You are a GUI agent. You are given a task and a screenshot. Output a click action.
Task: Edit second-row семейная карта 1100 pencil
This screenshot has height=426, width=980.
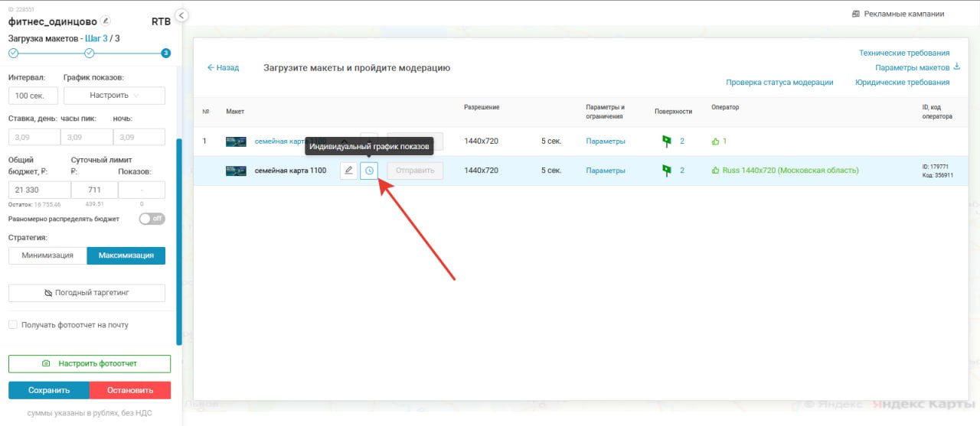[x=348, y=171]
